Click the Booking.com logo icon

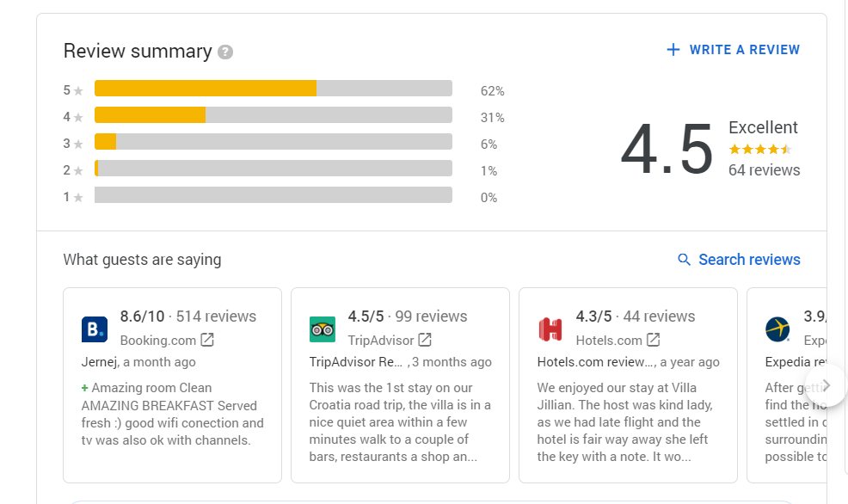pos(95,329)
